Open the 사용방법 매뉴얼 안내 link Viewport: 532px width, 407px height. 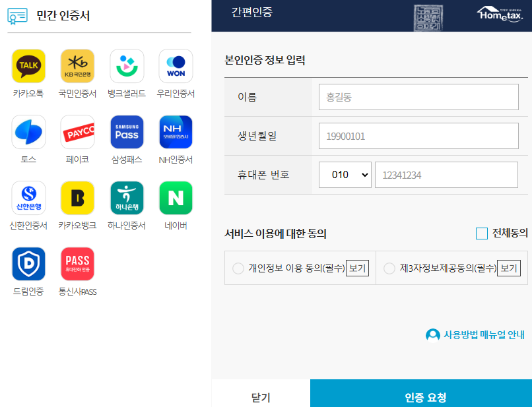coord(484,335)
